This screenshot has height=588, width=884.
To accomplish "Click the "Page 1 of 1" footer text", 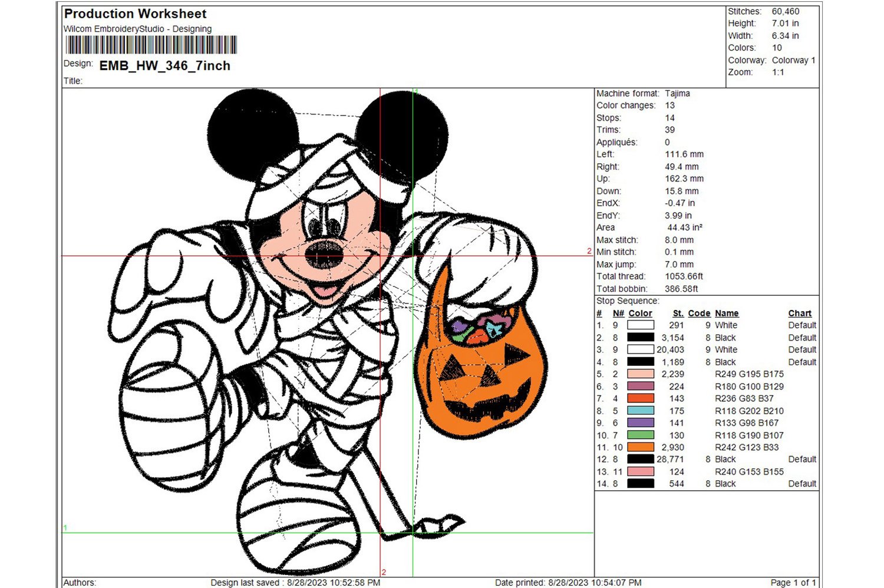I will [x=793, y=583].
